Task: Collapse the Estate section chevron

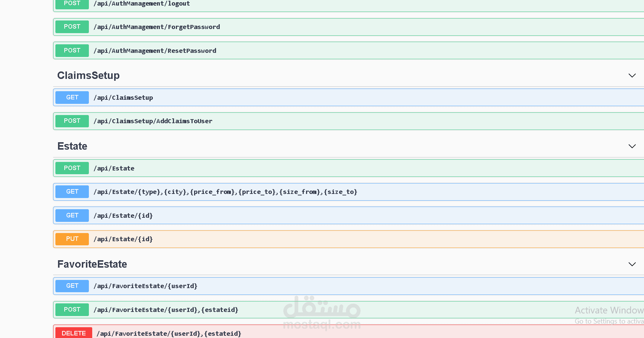Action: click(x=632, y=146)
